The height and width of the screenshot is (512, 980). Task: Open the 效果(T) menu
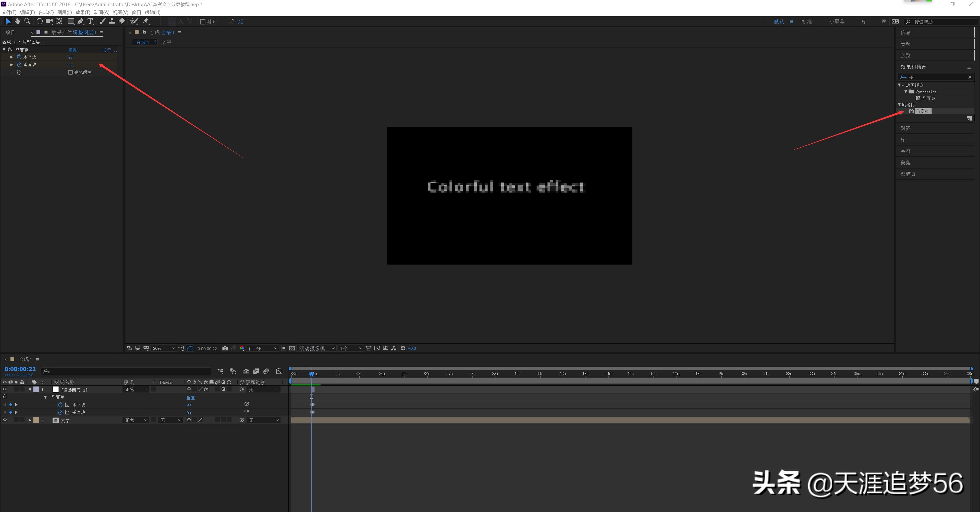click(82, 12)
